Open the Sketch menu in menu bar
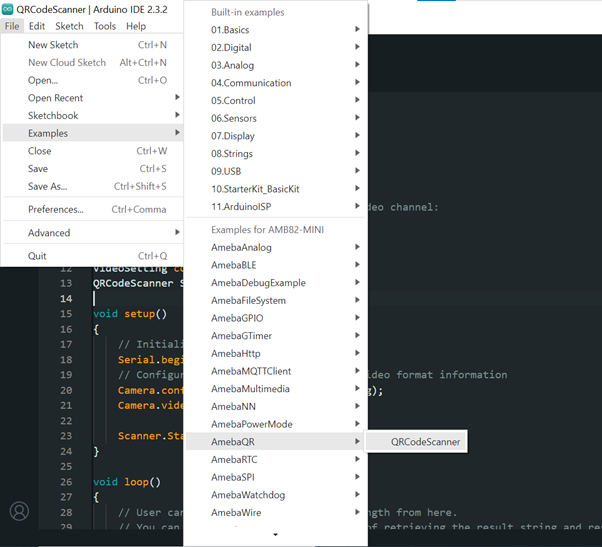This screenshot has height=547, width=602. coord(69,26)
